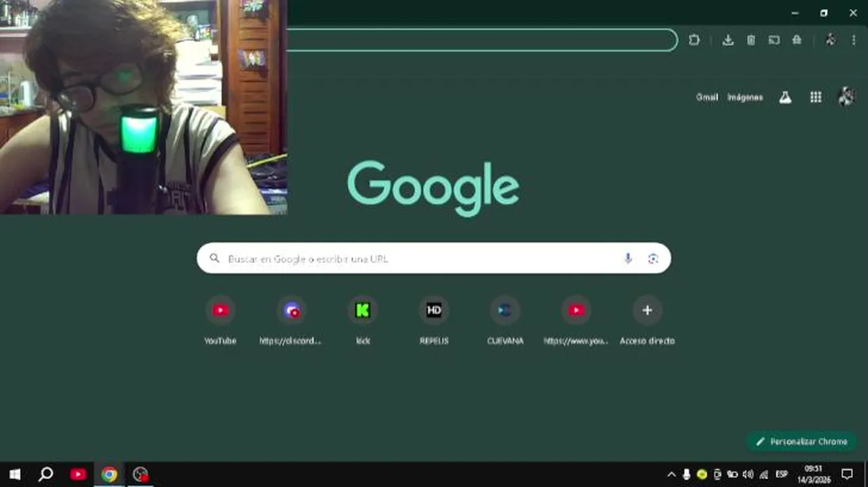Open the volume control tray icon
This screenshot has height=487, width=868.
coord(748,474)
